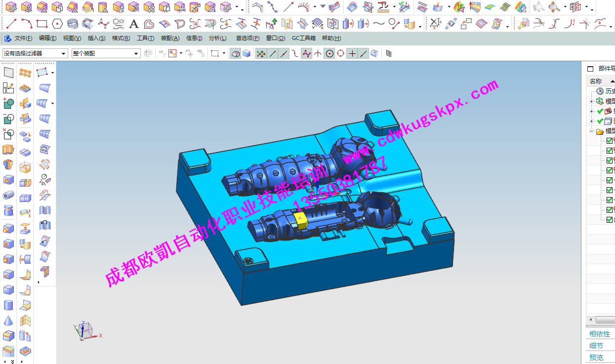This screenshot has height=364, width=615.
Task: Uncheck the last feature checkbox in navigator tree
Action: click(x=610, y=220)
